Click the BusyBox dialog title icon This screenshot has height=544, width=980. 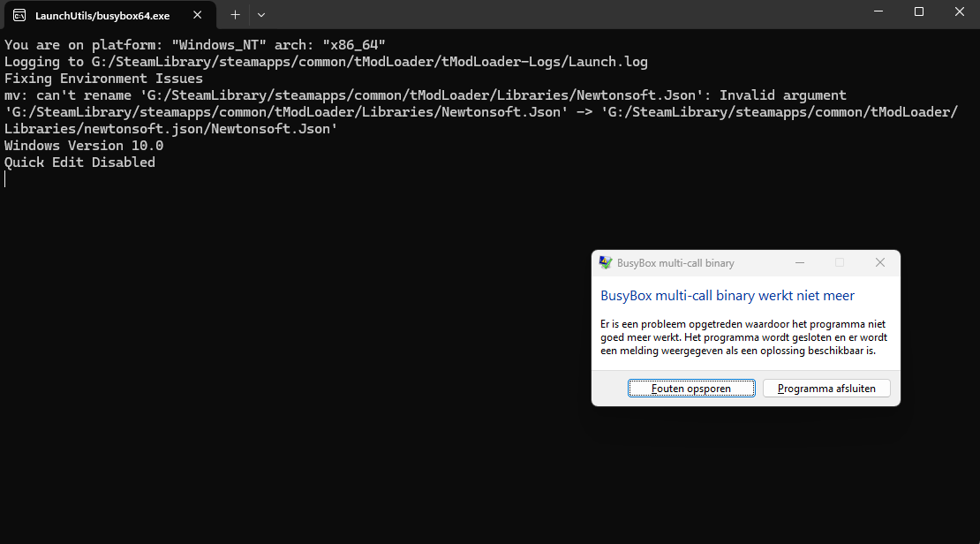(606, 262)
